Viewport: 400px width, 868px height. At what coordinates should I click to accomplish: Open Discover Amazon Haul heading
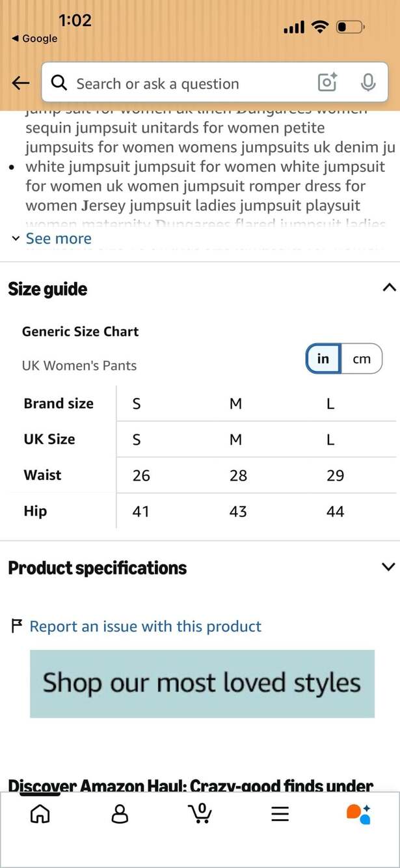tap(191, 786)
